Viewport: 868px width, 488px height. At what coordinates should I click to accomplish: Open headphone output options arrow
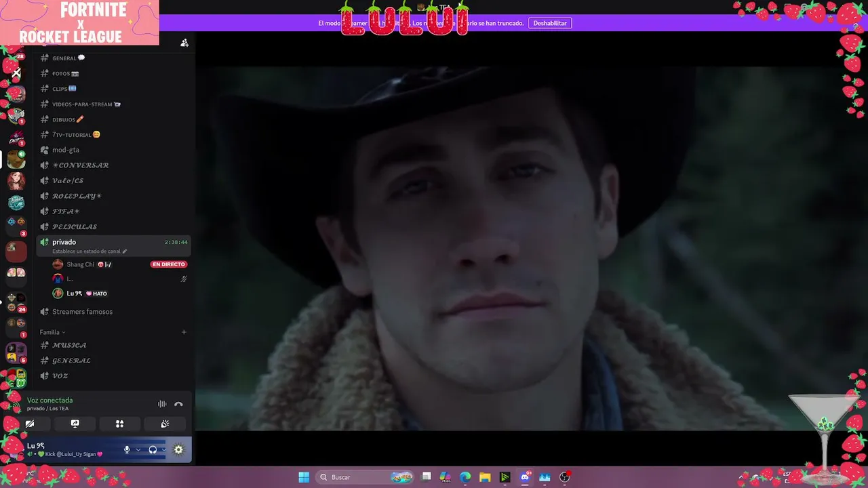coord(163,449)
